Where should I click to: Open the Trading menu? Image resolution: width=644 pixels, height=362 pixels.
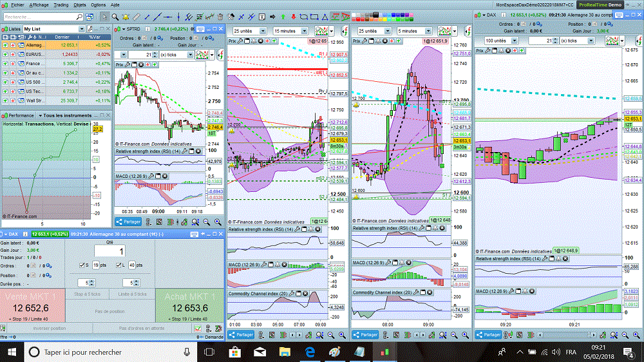point(61,5)
